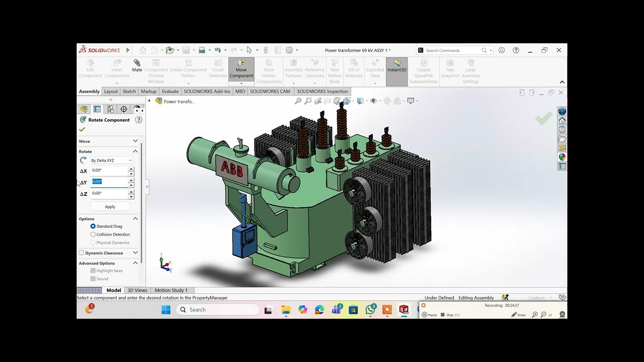
Task: Click the Select cursor tool
Action: pos(249,50)
